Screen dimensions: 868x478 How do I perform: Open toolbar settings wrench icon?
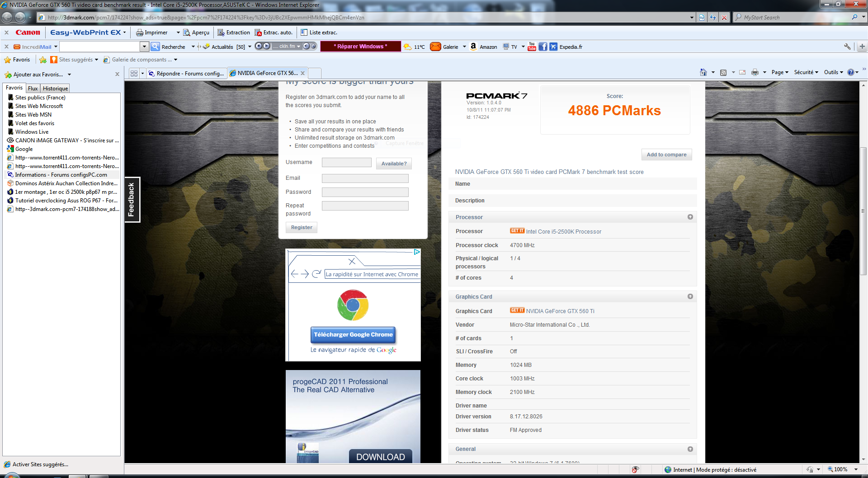click(847, 47)
